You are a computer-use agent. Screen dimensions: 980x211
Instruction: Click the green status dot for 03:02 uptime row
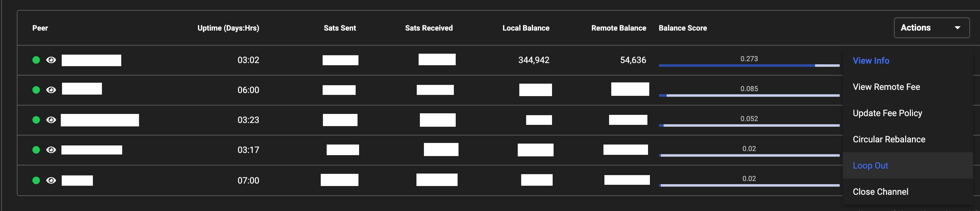tap(36, 60)
